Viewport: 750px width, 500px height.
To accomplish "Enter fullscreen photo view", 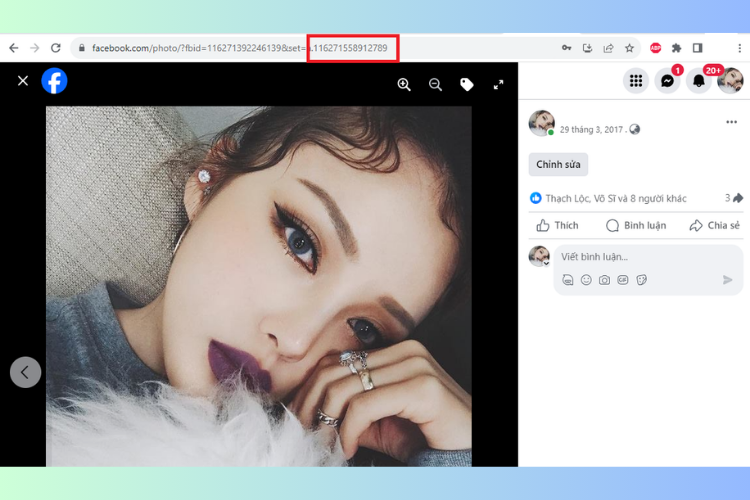I will click(x=498, y=85).
